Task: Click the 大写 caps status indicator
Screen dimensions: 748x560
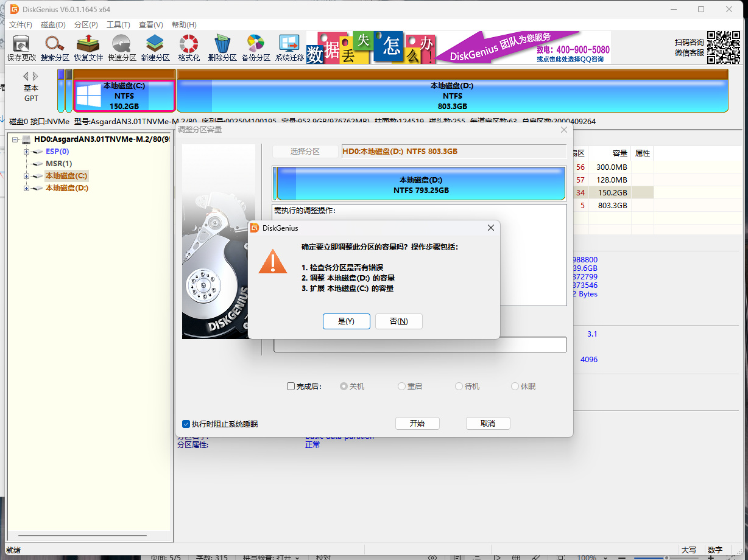Action: [688, 550]
